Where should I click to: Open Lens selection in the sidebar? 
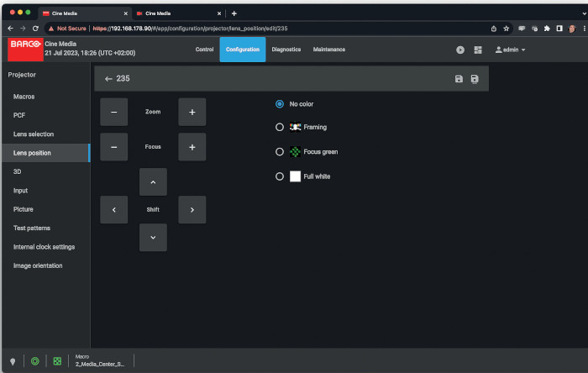tap(34, 134)
